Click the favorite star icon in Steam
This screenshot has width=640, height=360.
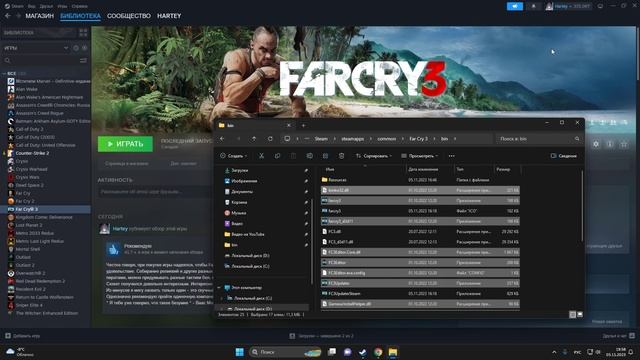624,144
